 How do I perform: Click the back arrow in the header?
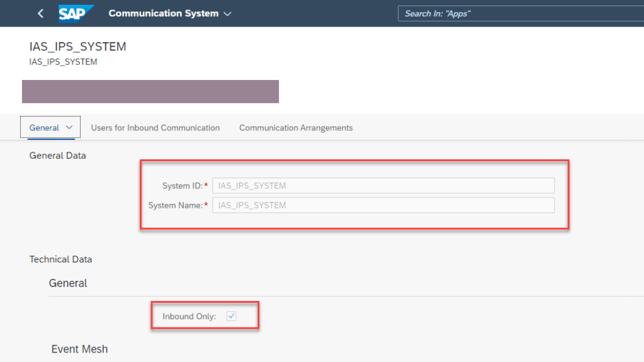point(41,13)
